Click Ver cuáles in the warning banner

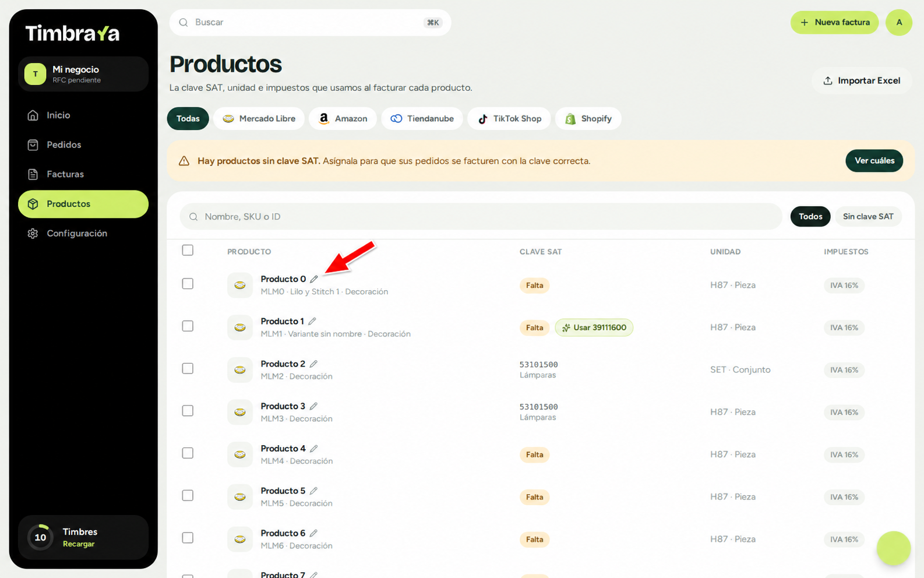[874, 161]
